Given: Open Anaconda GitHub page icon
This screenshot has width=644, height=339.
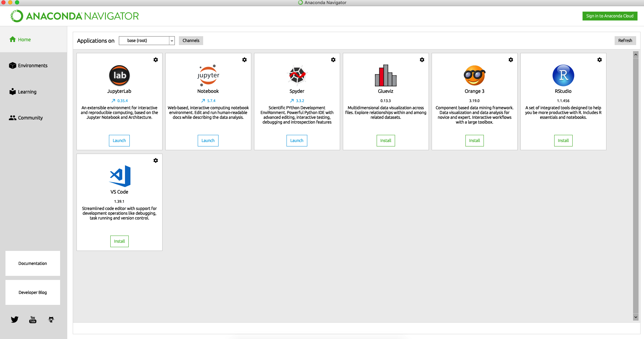Looking at the screenshot, I should point(51,320).
